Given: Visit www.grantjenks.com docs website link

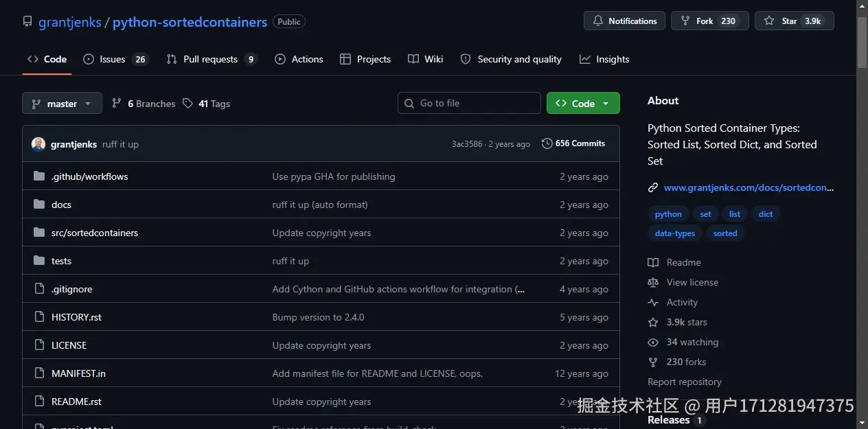Looking at the screenshot, I should [749, 187].
